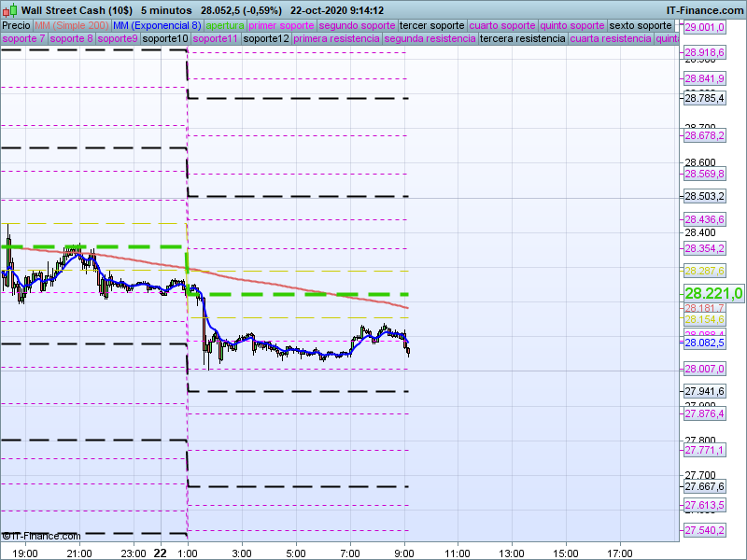Viewport: 747px width, 560px height.
Task: Click the 27.540,2 price axis label
Action: coord(705,530)
